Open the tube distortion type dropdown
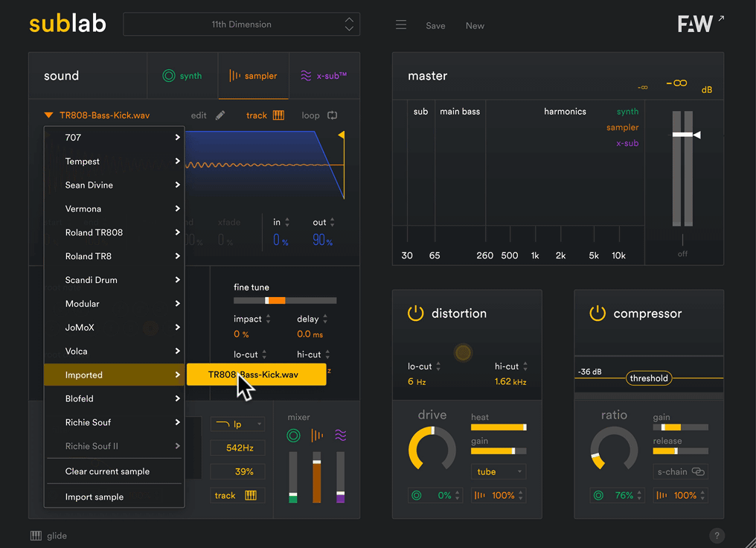This screenshot has width=756, height=548. [x=499, y=471]
